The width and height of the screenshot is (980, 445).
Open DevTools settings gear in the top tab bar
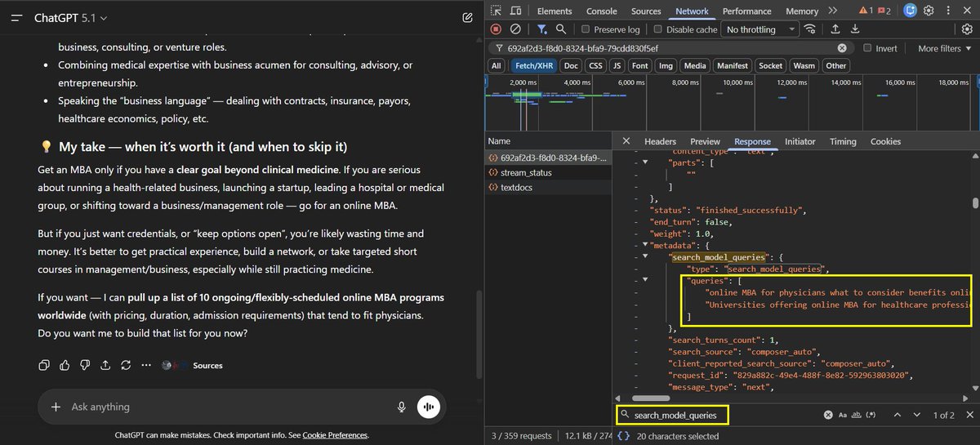click(929, 11)
